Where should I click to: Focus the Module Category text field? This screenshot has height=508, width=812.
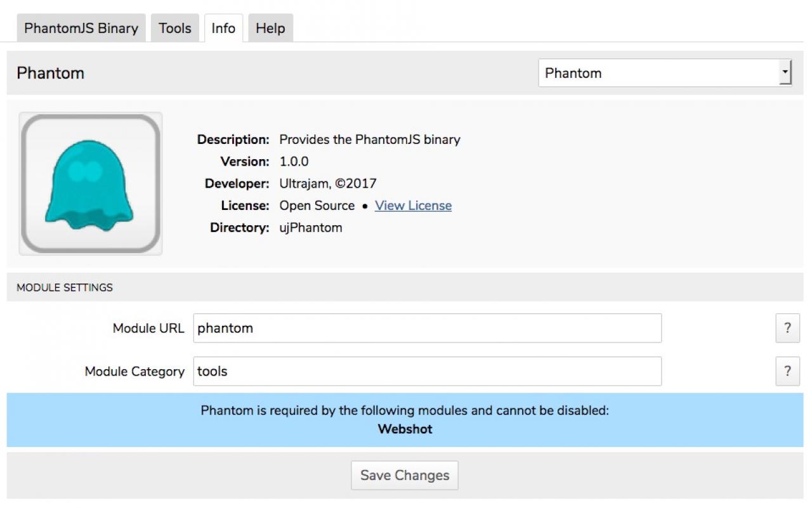click(x=428, y=371)
